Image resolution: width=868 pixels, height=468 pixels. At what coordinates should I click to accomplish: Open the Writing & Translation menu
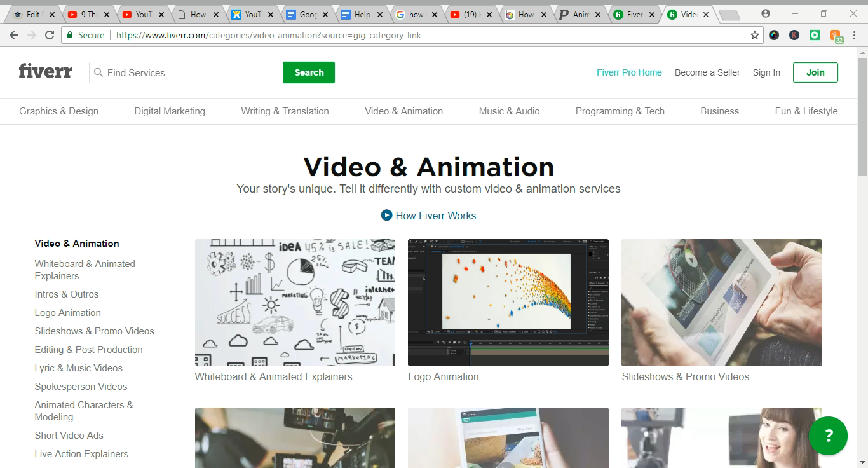(285, 111)
